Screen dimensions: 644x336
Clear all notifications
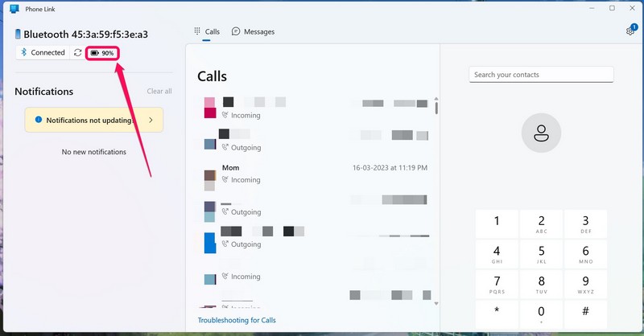tap(159, 91)
